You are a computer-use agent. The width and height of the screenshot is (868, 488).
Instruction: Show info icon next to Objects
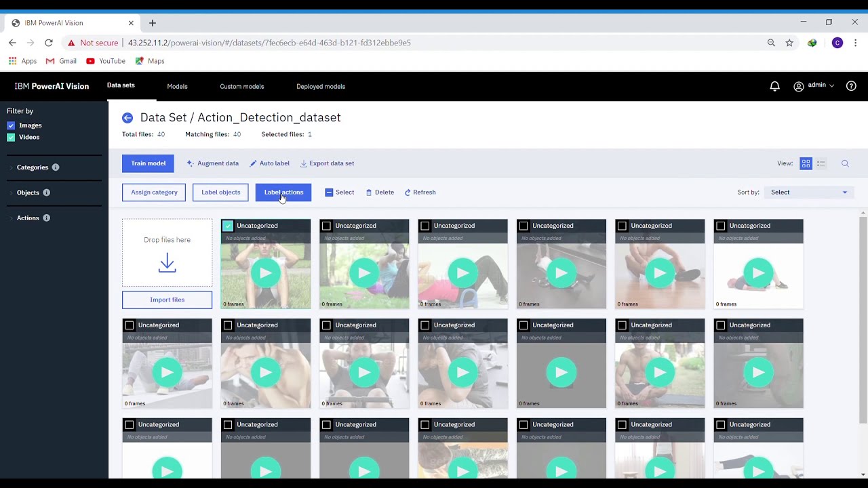[47, 192]
